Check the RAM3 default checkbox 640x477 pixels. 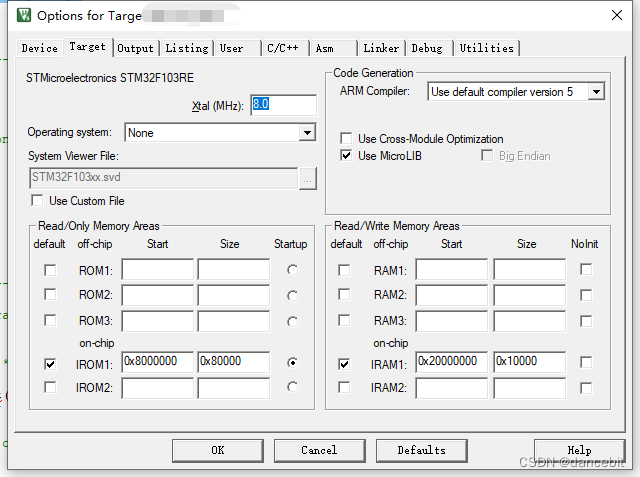pos(344,320)
